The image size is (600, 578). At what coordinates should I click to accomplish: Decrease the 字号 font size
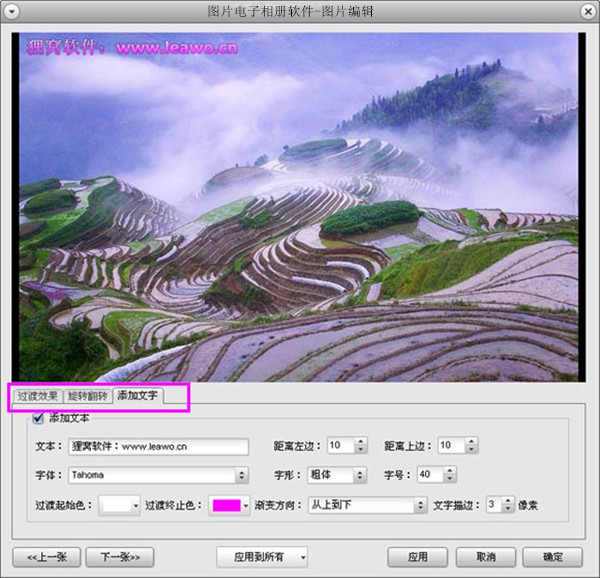tap(450, 479)
